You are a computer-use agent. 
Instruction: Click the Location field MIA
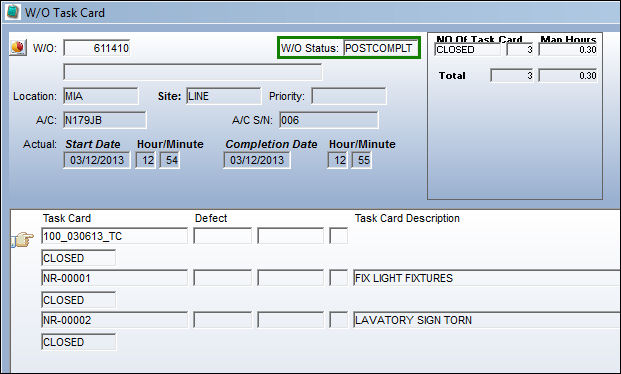[101, 96]
